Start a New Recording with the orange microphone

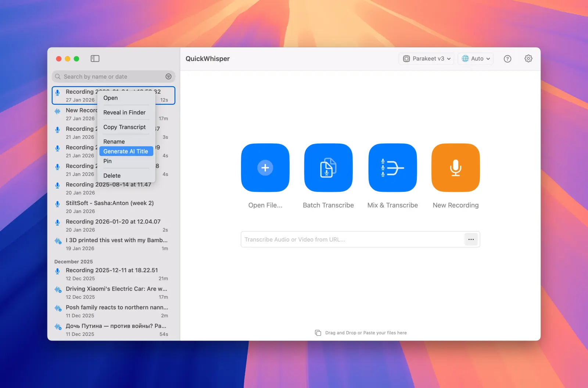[456, 168]
